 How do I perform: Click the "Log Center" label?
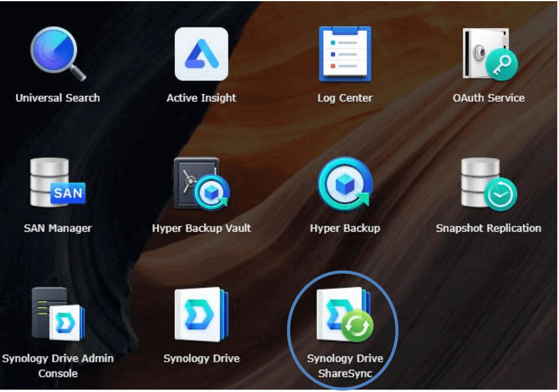click(345, 98)
